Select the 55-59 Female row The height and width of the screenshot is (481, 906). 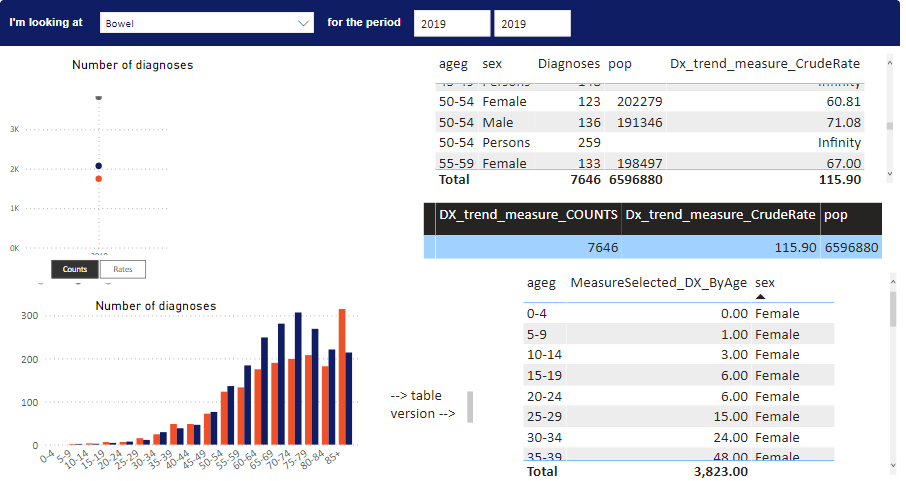click(649, 162)
